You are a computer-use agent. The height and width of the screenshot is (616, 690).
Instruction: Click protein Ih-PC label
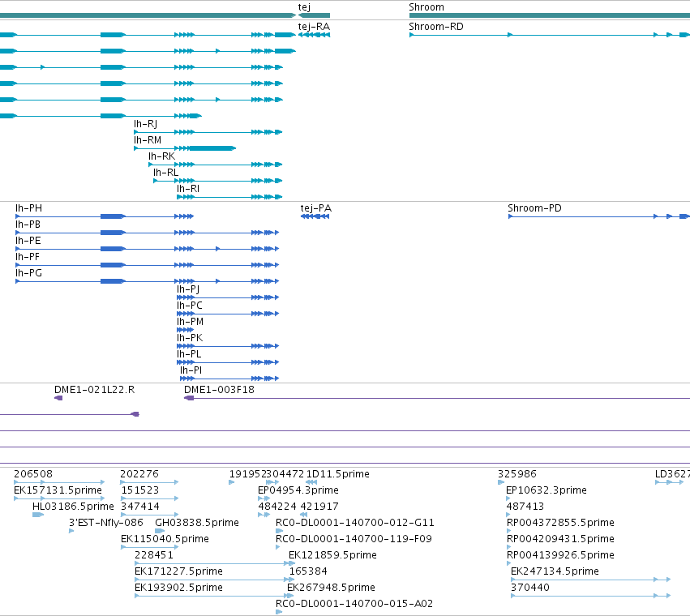pos(189,306)
